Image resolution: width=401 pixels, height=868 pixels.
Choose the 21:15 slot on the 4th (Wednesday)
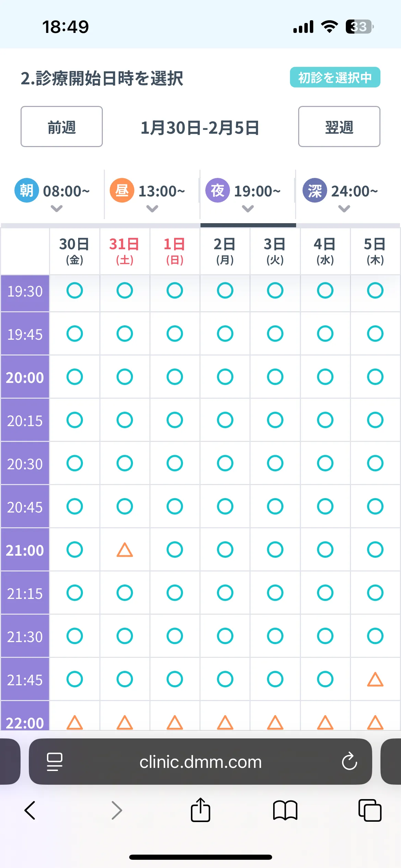tap(325, 593)
